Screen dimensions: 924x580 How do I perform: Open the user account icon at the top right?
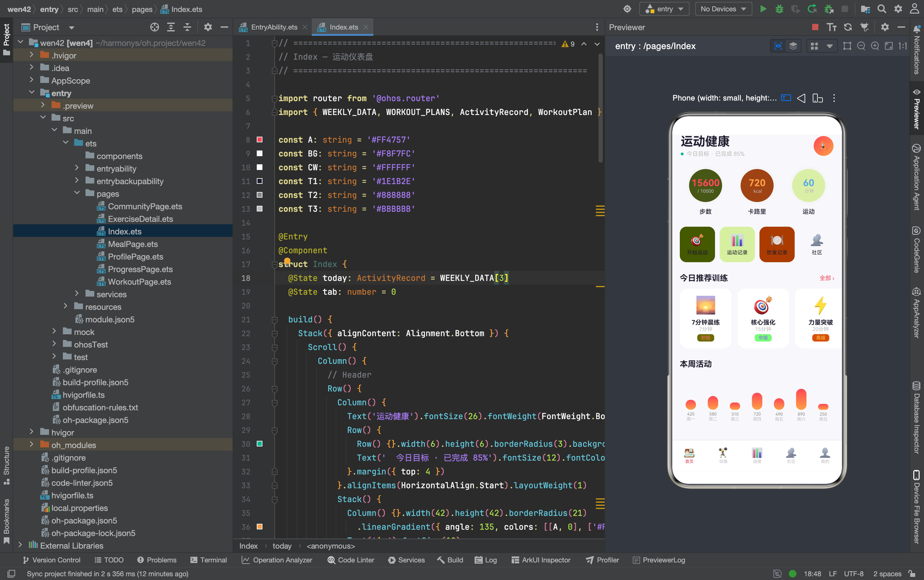[915, 9]
